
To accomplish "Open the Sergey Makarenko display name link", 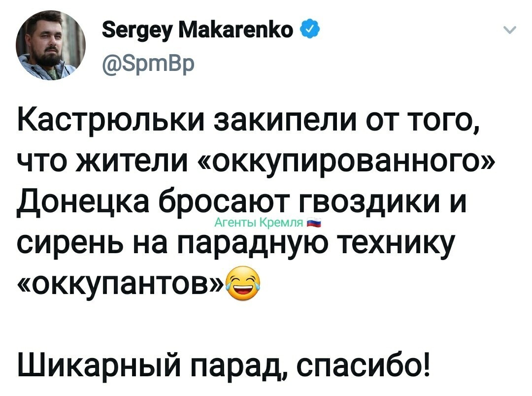I will point(197,31).
